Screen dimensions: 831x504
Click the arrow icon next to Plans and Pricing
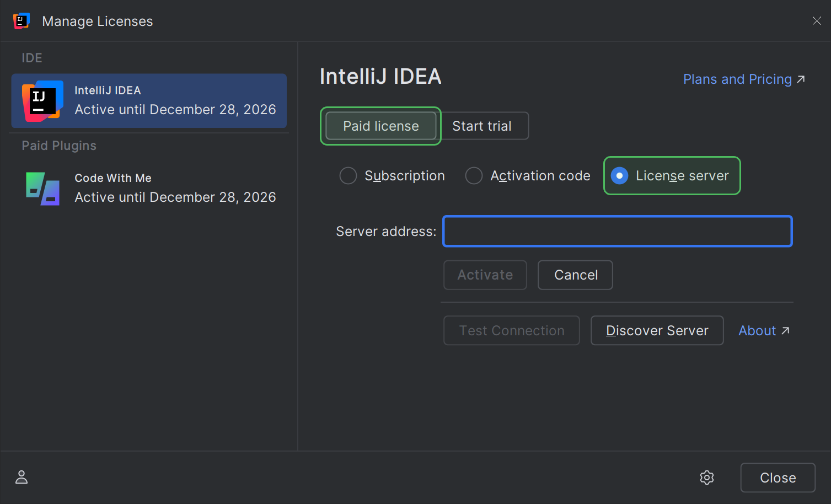click(x=801, y=79)
